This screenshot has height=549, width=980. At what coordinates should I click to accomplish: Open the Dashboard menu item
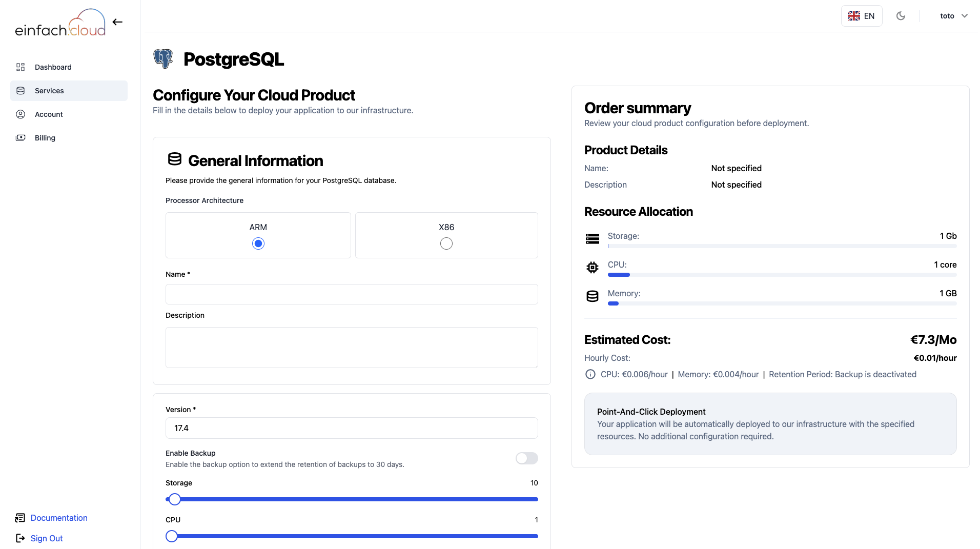click(x=53, y=67)
